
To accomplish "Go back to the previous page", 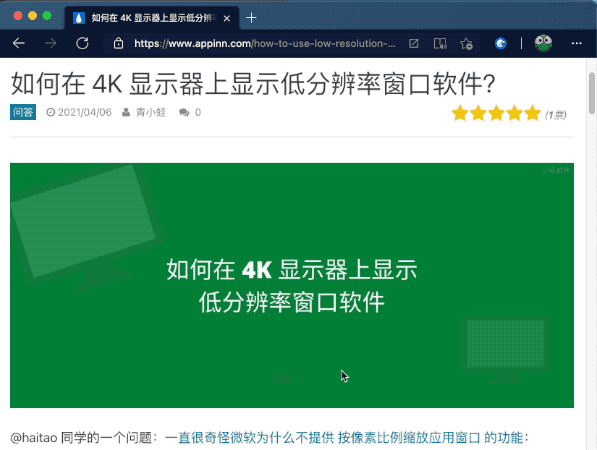I will (x=19, y=43).
